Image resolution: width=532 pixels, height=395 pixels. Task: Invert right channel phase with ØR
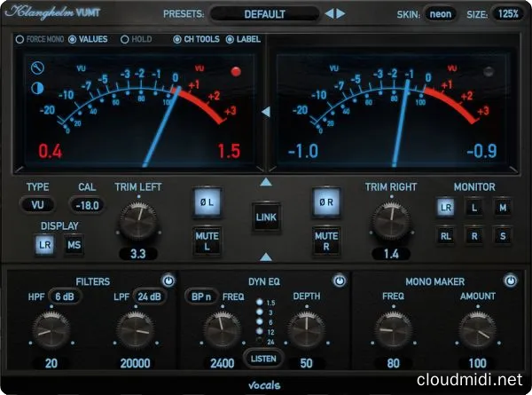[325, 203]
